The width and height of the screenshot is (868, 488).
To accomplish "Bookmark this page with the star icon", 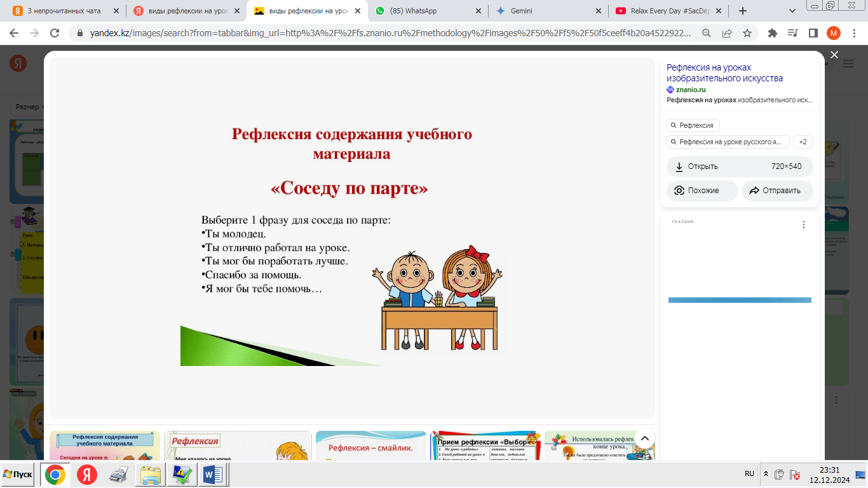I will 747,34.
